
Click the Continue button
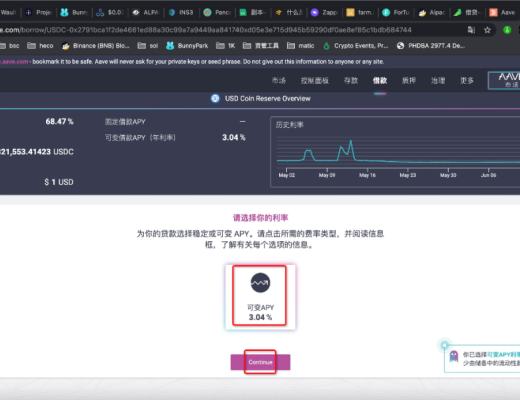point(260,362)
